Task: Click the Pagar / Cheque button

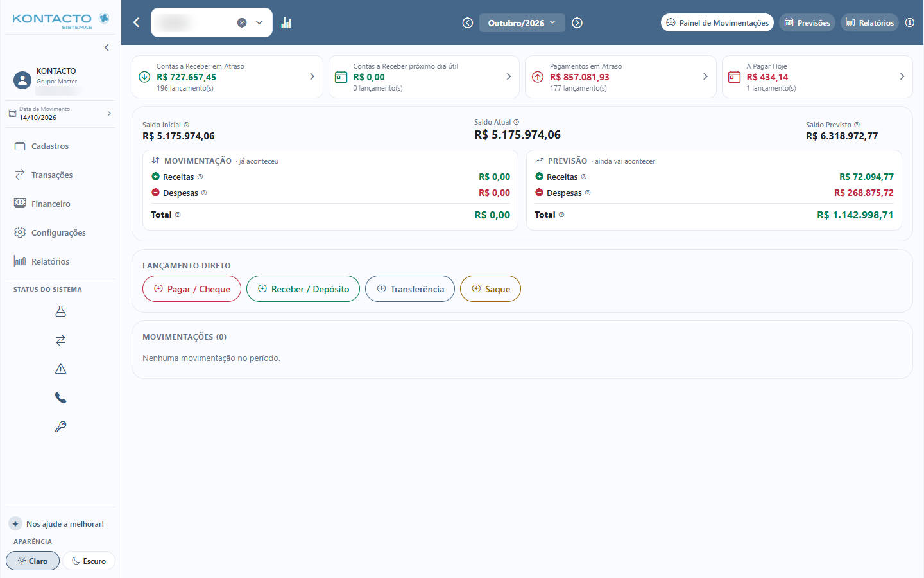Action: tap(192, 289)
